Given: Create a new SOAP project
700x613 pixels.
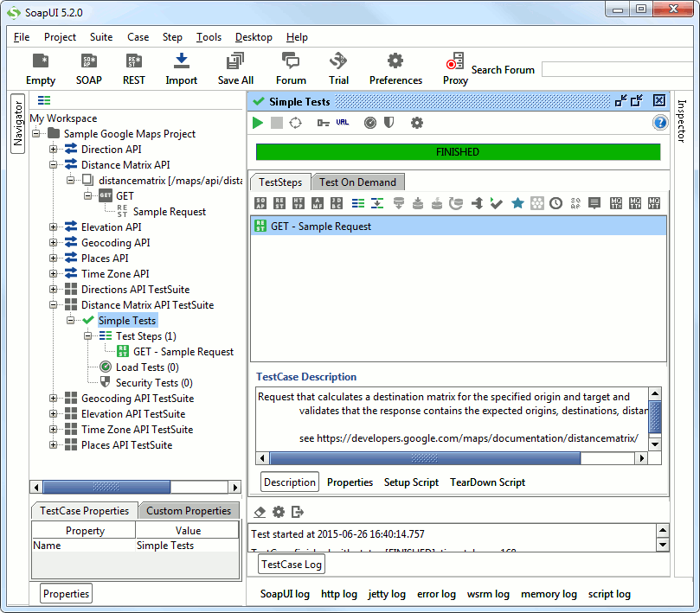Looking at the screenshot, I should coord(89,69).
